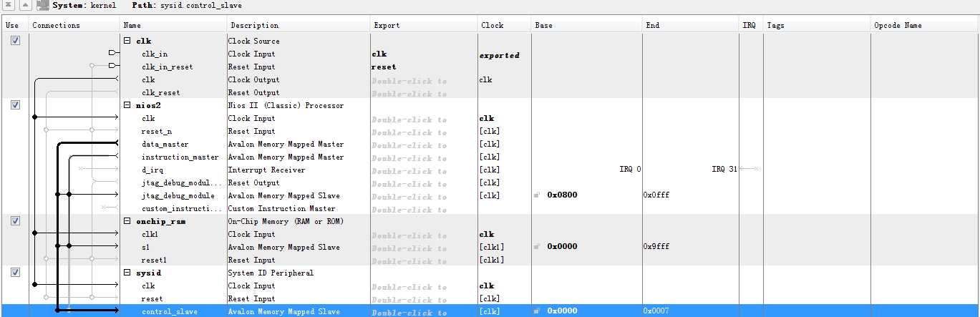Viewport: 980px width, 317px height.
Task: Select the clk_in_reset interface row
Action: (167, 67)
